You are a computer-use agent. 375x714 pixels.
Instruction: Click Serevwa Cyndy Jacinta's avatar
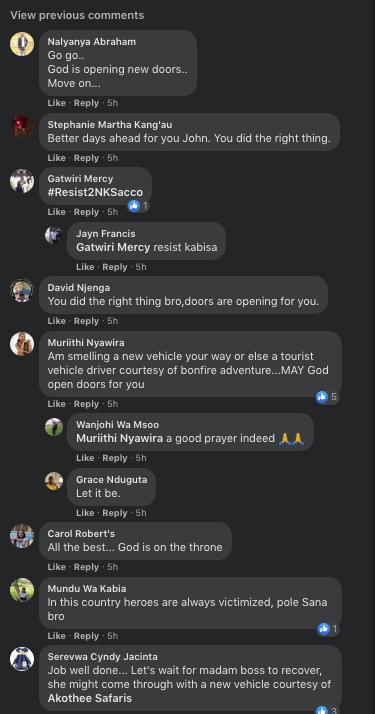point(22,659)
